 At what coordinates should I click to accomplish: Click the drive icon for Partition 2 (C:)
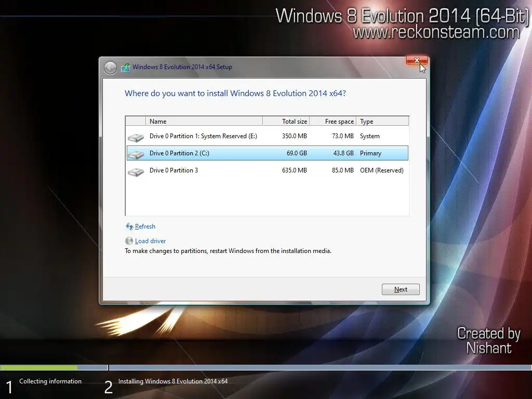(136, 155)
